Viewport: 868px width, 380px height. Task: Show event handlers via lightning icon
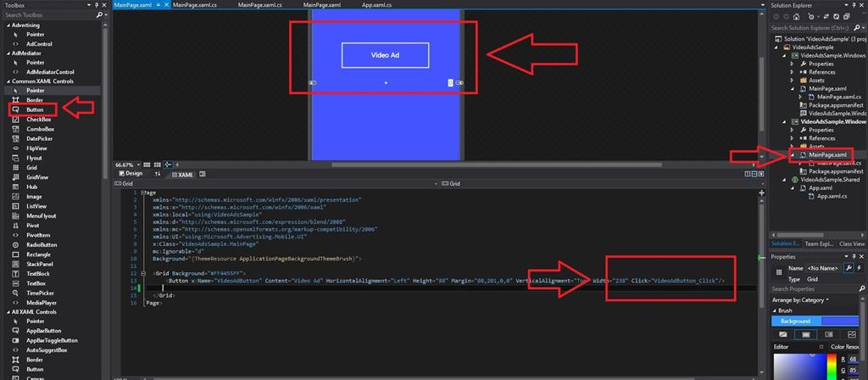(x=860, y=268)
